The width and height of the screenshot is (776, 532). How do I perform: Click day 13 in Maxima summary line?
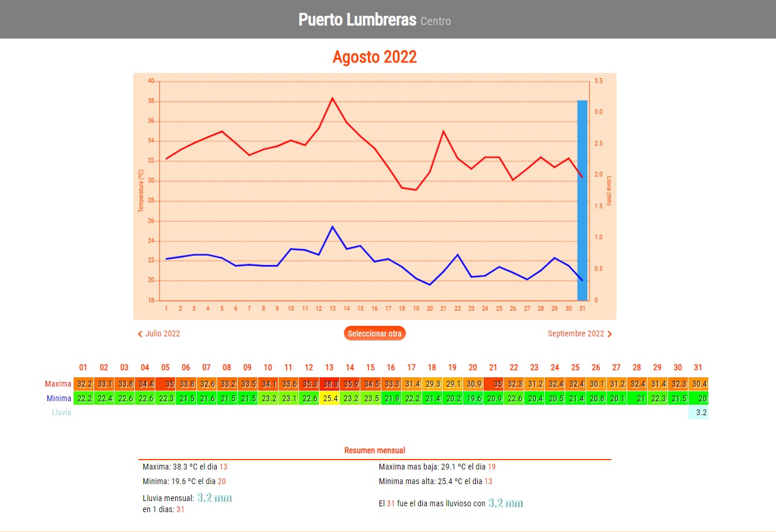tap(223, 467)
